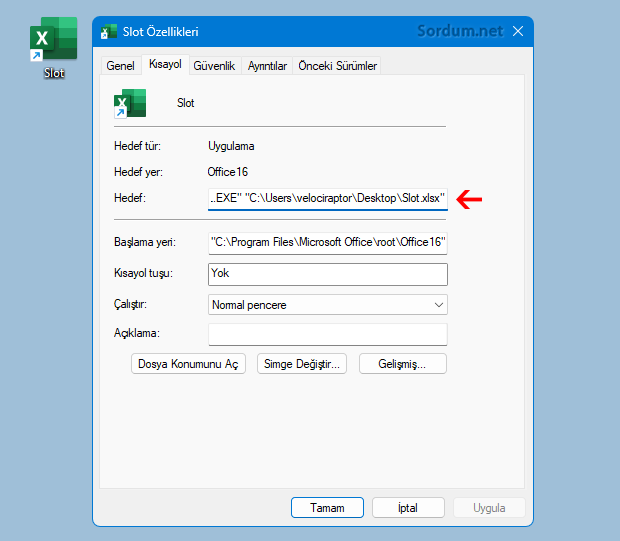
Task: Click the Hedef yer: label
Action: pyautogui.click(x=138, y=172)
